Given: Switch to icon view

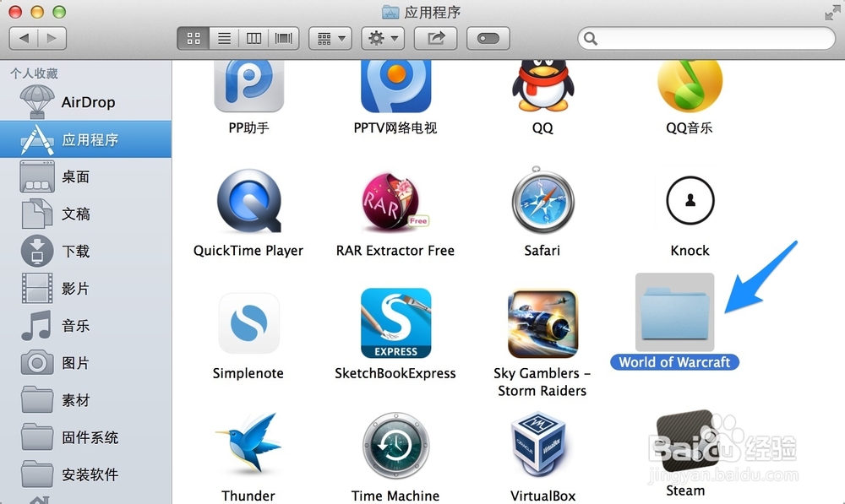Looking at the screenshot, I should (193, 38).
